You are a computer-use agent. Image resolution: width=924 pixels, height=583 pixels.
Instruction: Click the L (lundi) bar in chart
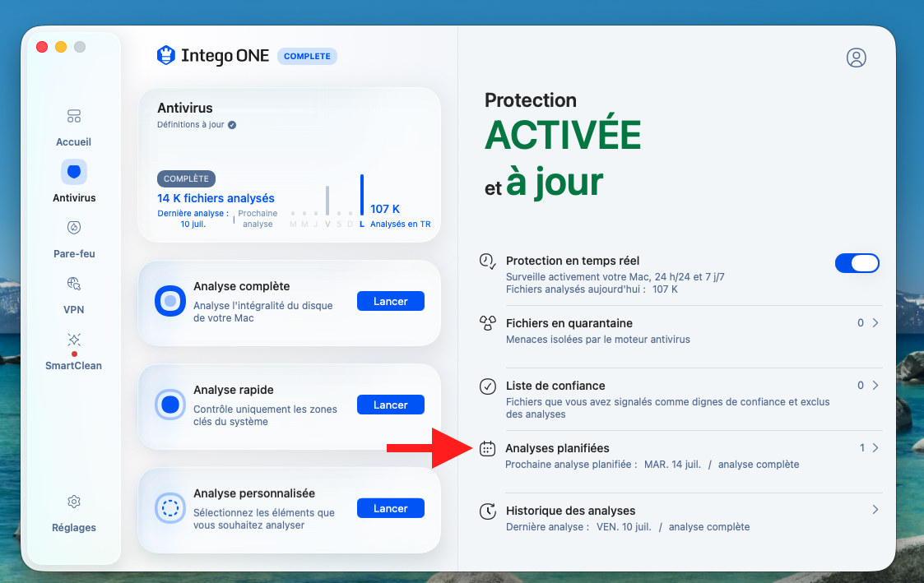[x=362, y=195]
